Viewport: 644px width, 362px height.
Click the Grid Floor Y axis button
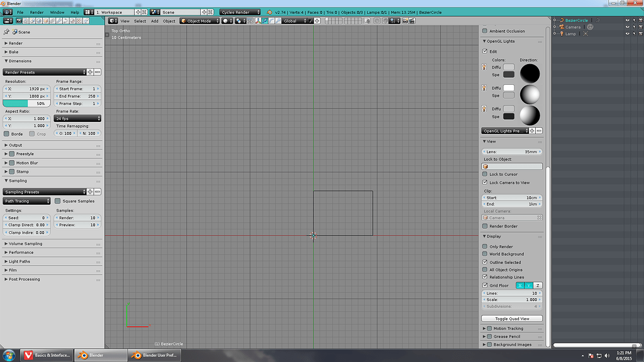click(x=529, y=285)
